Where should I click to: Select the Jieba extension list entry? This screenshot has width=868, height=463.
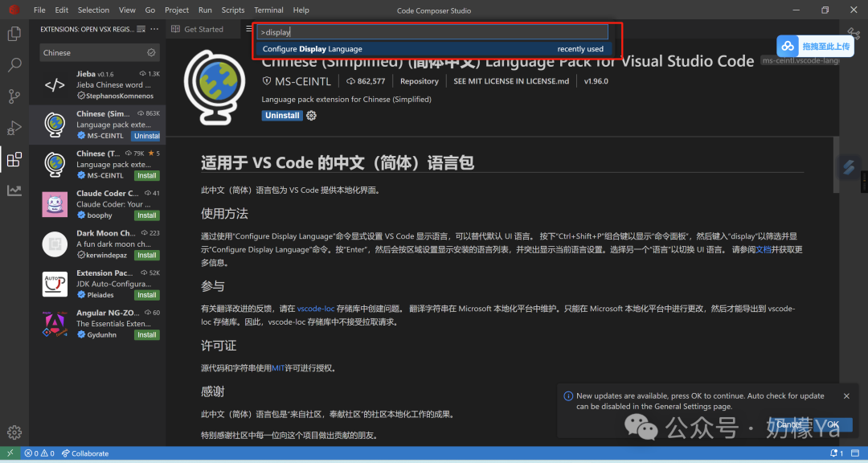tap(97, 84)
